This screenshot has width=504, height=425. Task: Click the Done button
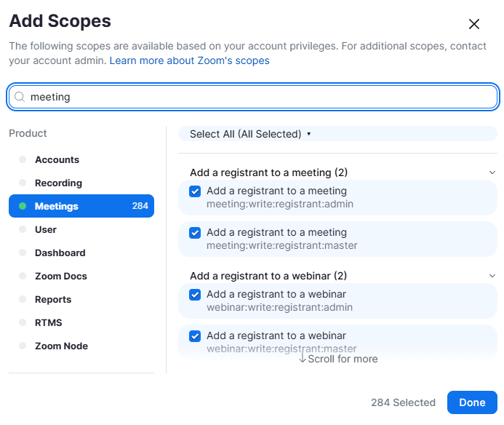coord(472,402)
